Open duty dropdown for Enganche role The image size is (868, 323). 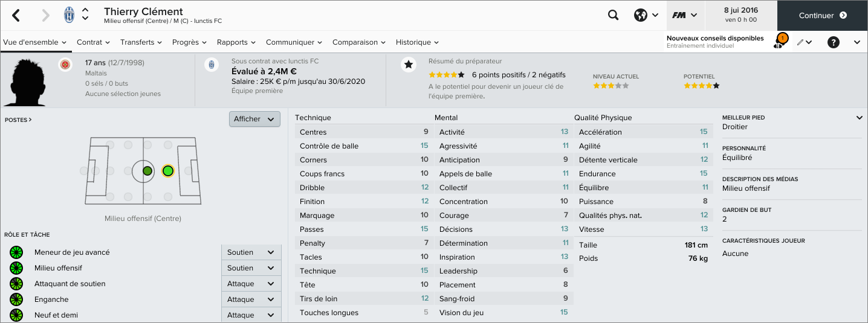[251, 299]
